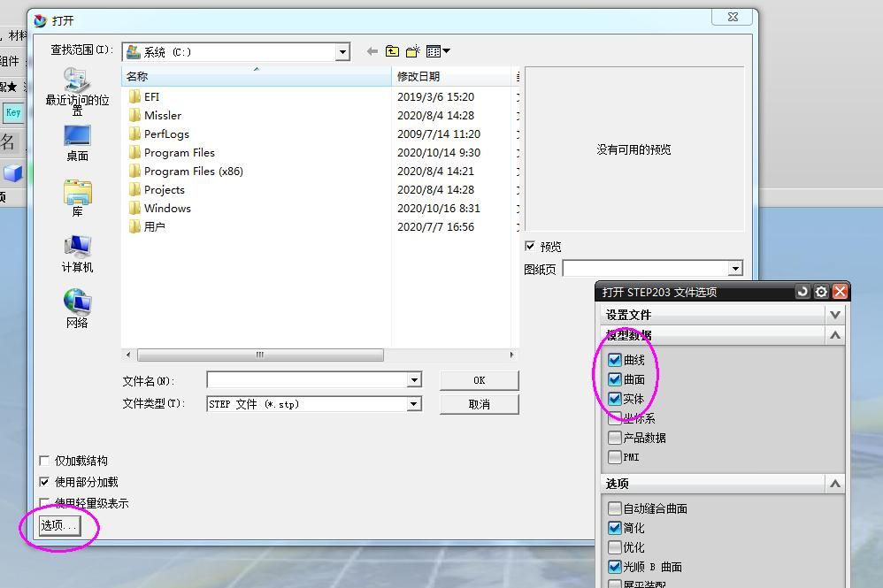Screen dimensions: 883x588
Task: Disable the 简化 option
Action: coord(616,527)
